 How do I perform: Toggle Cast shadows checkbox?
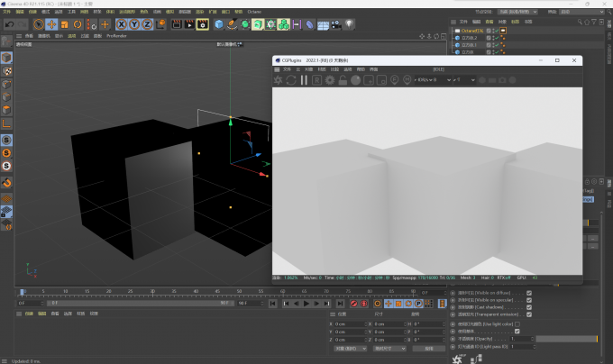click(x=529, y=307)
